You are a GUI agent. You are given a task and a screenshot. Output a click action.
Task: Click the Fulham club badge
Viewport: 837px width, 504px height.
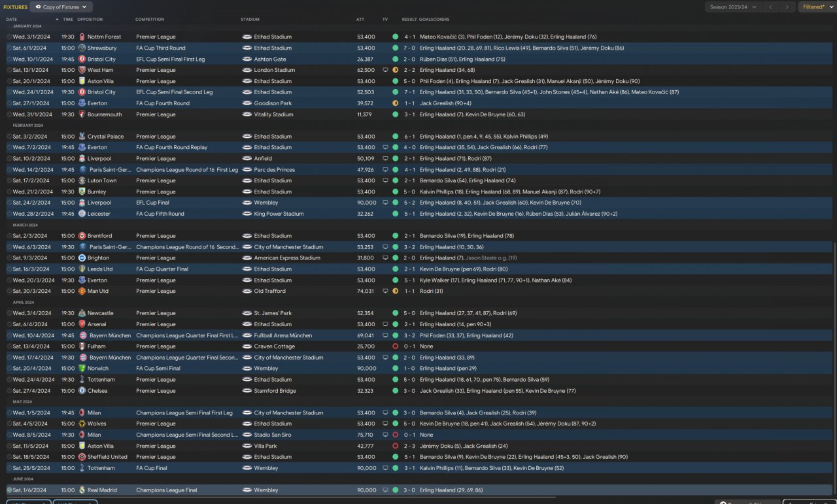[82, 346]
